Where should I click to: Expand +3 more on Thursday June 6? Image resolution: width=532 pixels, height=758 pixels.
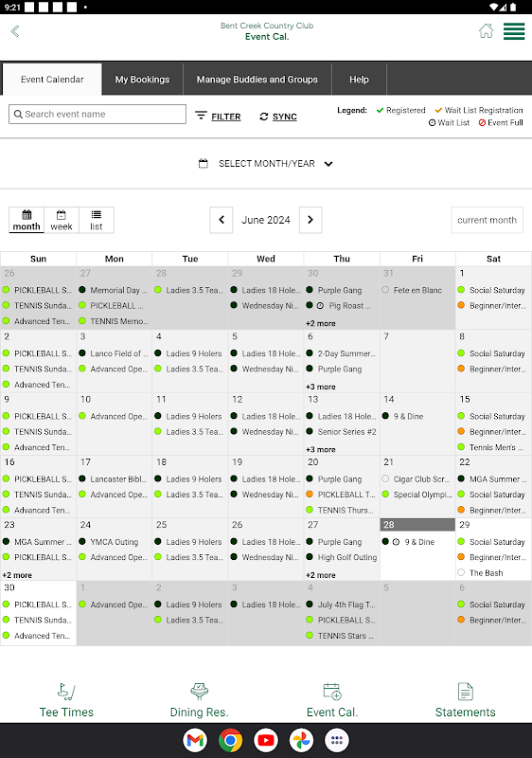click(321, 387)
